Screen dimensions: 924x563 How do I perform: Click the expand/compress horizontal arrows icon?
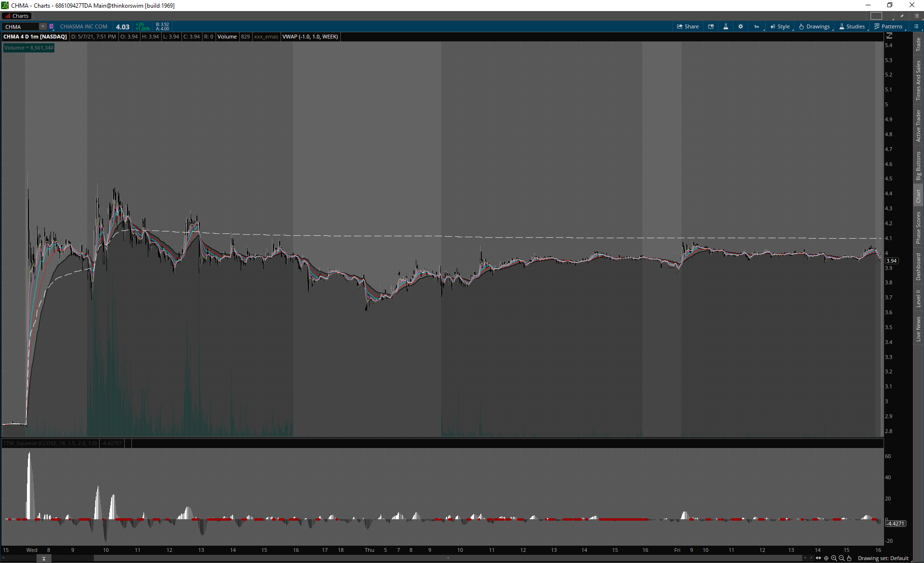coord(819,558)
